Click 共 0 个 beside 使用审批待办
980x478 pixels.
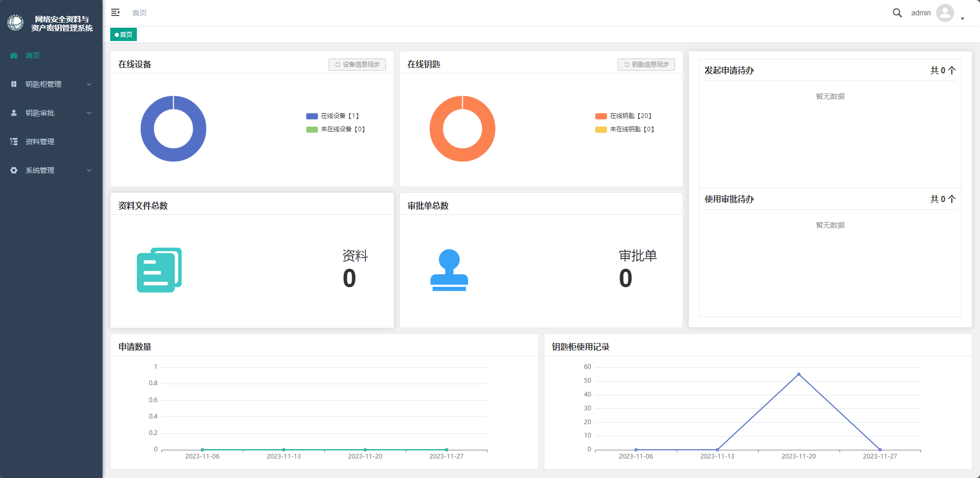coord(943,200)
